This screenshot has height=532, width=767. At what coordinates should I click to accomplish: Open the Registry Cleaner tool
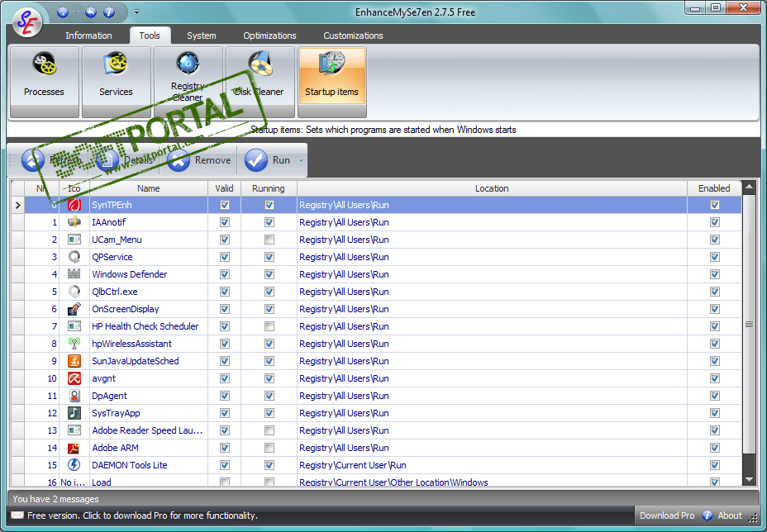click(188, 82)
